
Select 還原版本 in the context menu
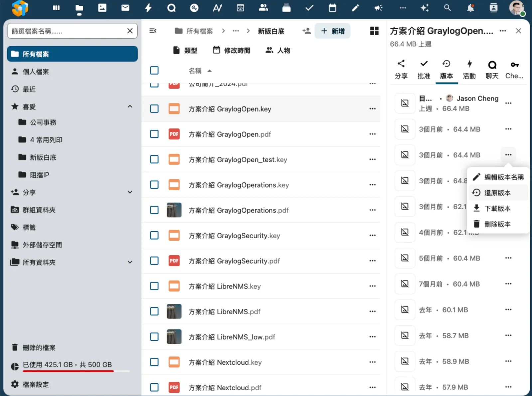click(498, 193)
